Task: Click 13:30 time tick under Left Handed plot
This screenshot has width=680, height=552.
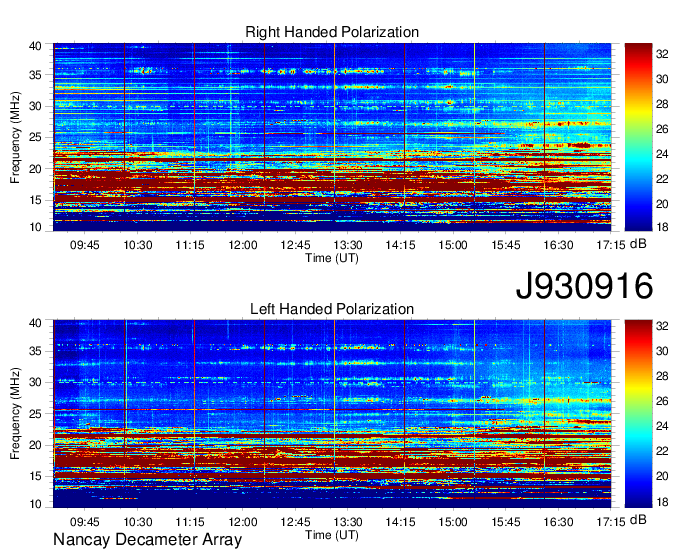Action: pyautogui.click(x=348, y=522)
